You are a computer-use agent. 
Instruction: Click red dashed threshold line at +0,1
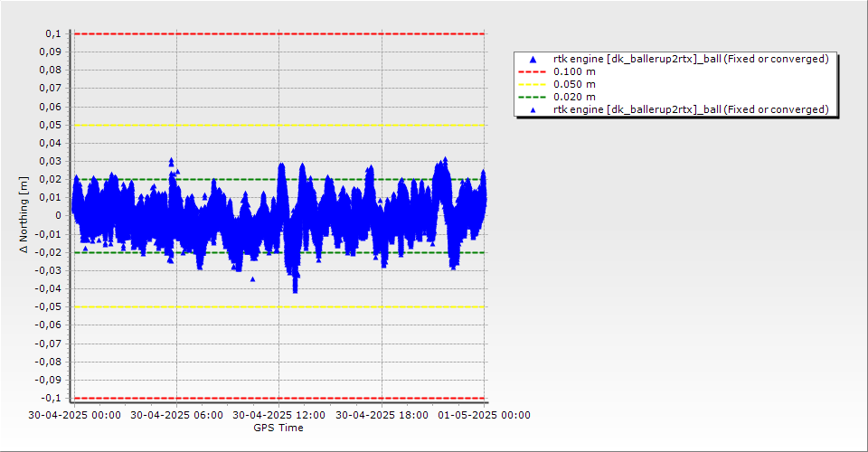279,33
